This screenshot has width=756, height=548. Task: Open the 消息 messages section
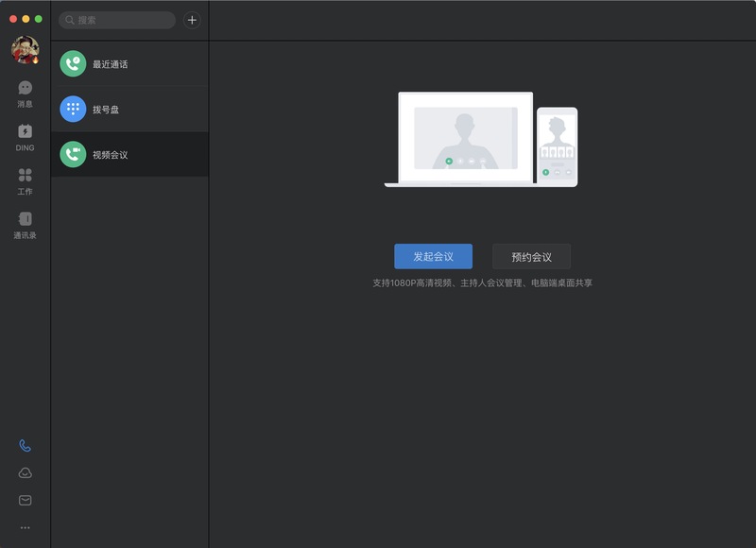point(26,94)
